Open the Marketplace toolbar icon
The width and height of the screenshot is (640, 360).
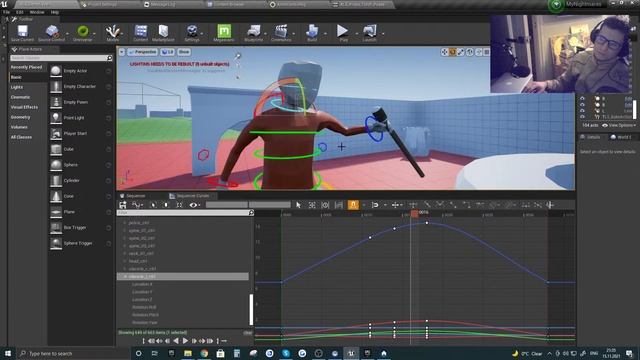coord(163,31)
